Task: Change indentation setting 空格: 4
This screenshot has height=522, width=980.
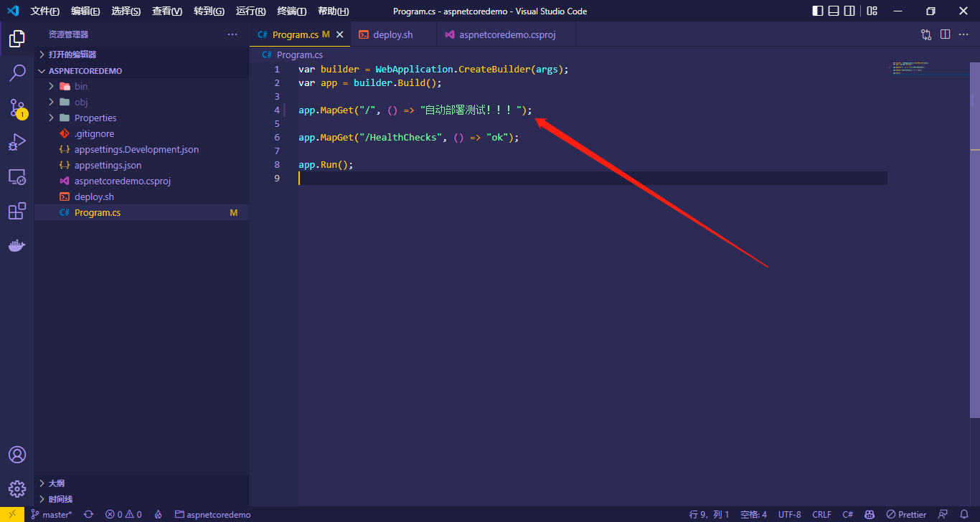Action: click(753, 514)
